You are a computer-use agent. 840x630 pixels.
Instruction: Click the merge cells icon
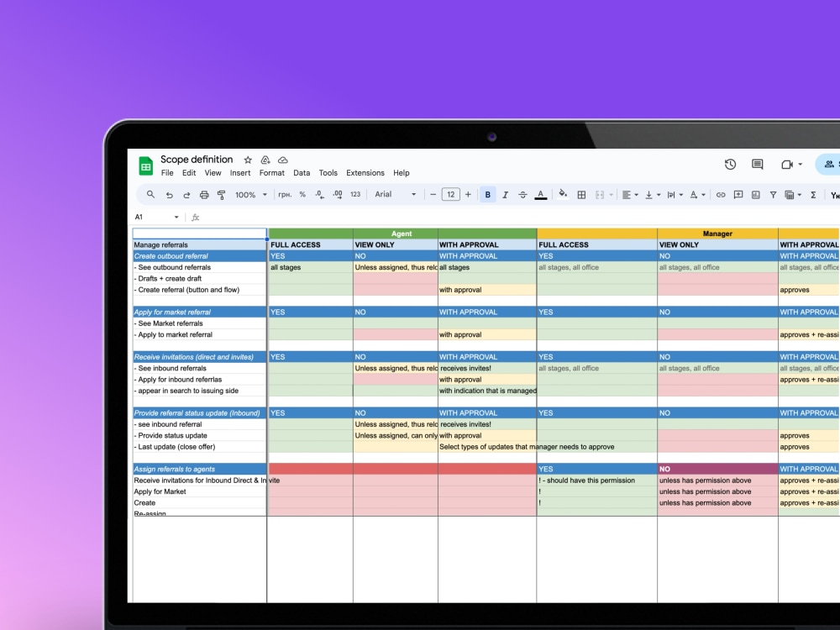[600, 195]
